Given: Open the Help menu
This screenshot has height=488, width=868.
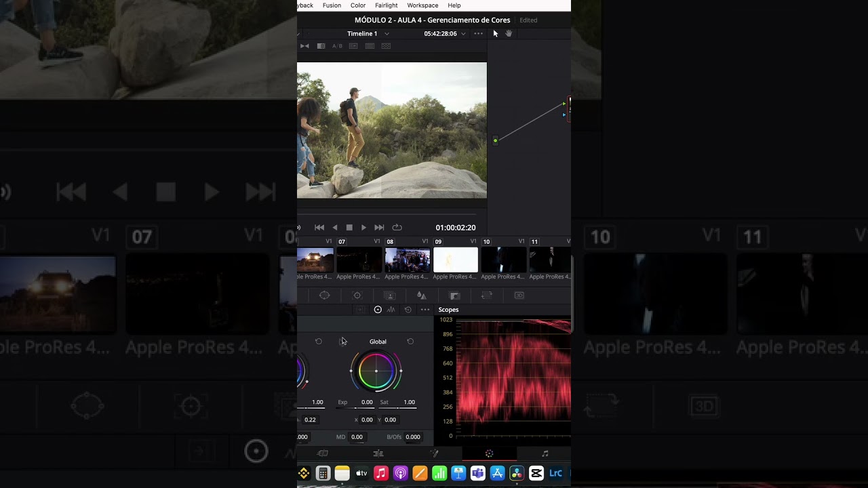Looking at the screenshot, I should pos(454,5).
